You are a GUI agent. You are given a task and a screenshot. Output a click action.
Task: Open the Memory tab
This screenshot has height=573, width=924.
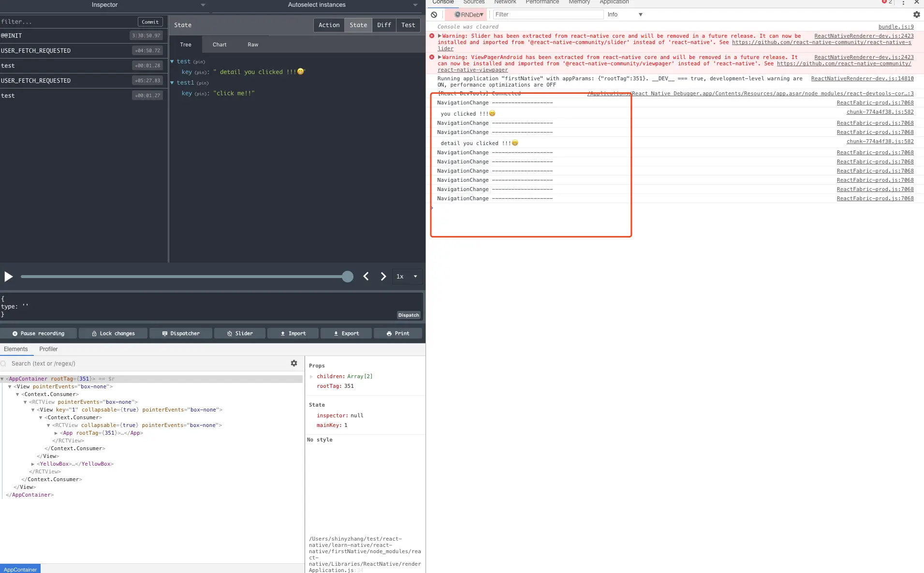[579, 2]
